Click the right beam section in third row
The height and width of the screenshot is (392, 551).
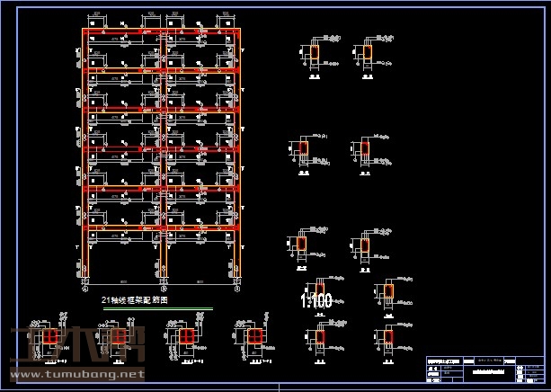pos(366,245)
